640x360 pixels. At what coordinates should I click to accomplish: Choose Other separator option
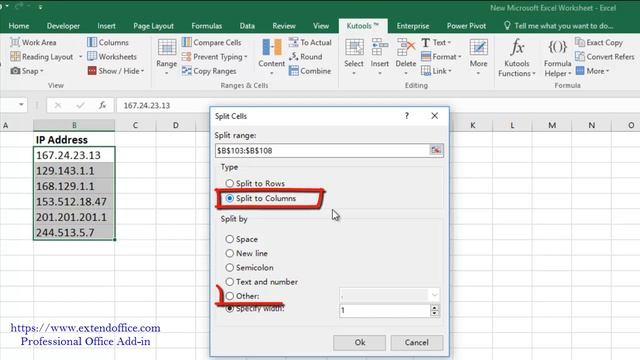242,296
